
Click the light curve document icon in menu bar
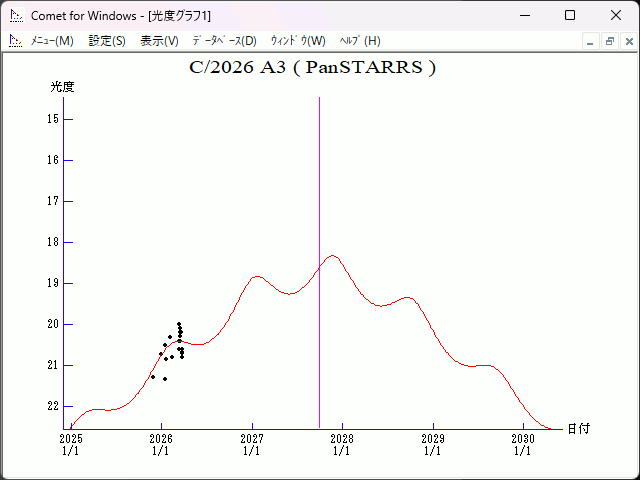15,41
